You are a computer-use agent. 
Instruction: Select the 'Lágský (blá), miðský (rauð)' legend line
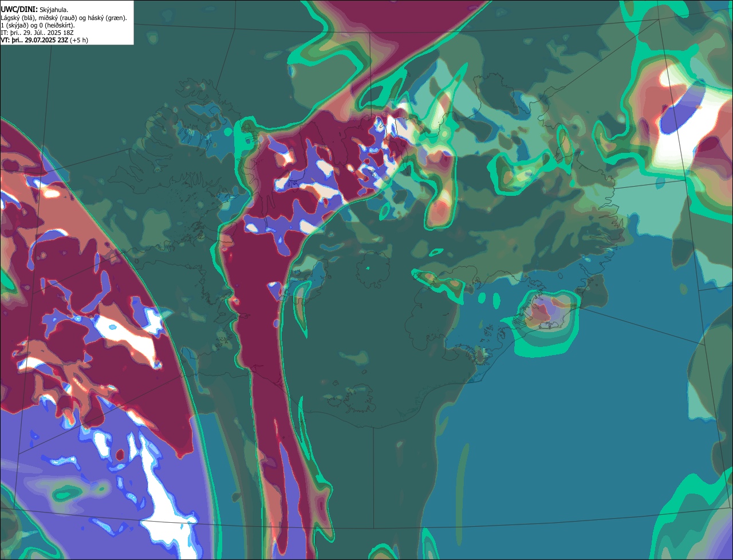coord(64,18)
